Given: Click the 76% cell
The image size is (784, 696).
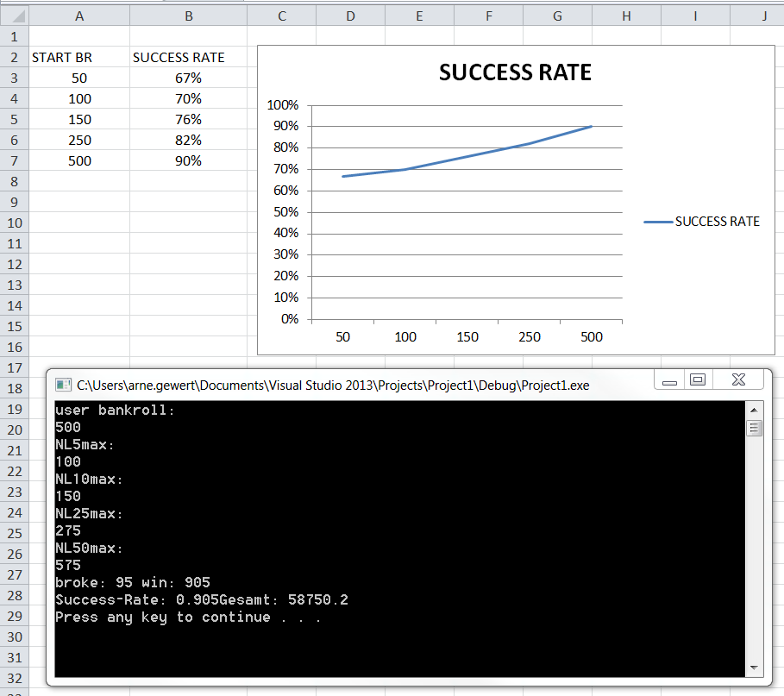Looking at the screenshot, I should click(x=189, y=120).
